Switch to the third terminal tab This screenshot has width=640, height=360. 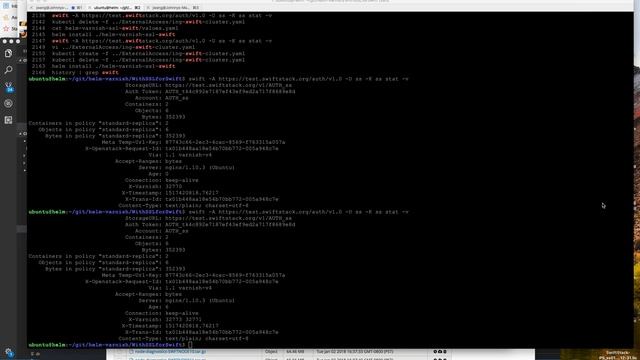coord(173,7)
